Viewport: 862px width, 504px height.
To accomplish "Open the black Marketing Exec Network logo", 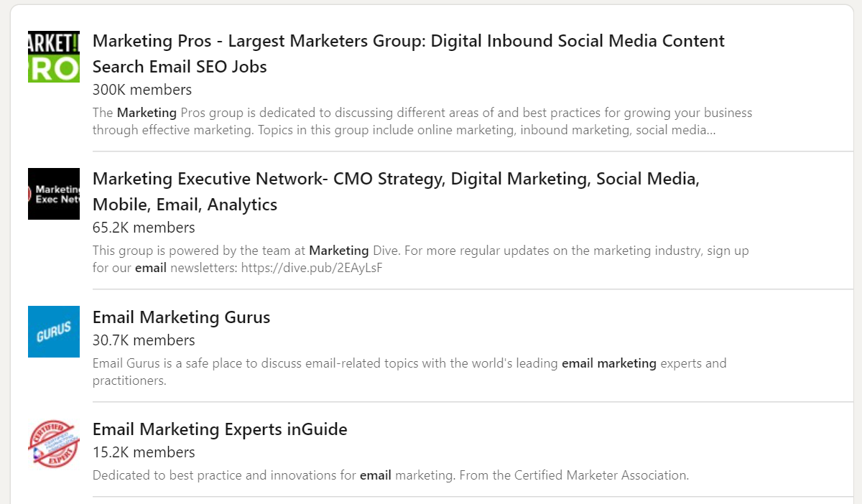I will click(54, 194).
